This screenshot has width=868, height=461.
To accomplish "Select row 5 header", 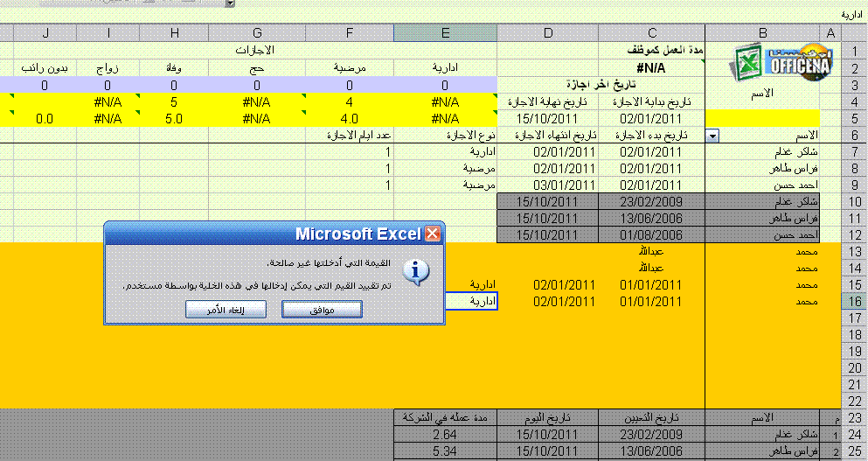I will (855, 119).
